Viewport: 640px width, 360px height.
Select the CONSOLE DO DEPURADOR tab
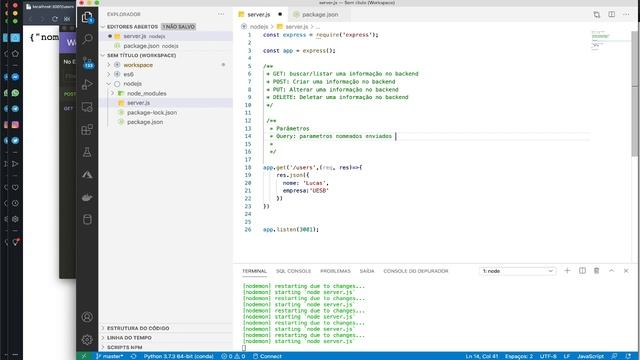click(416, 271)
